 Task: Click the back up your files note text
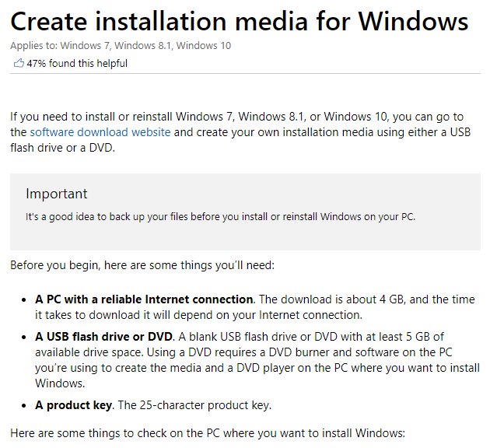coord(221,216)
